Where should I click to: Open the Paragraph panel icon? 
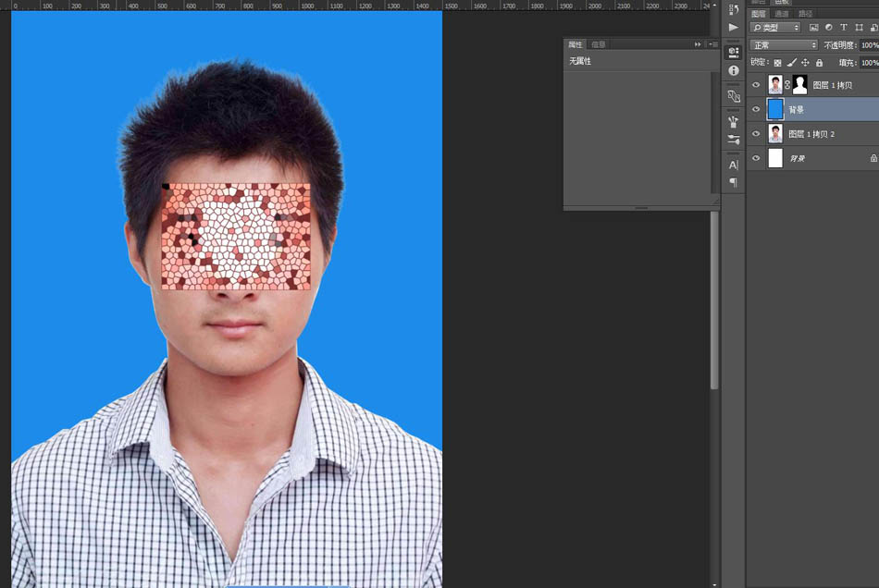point(734,183)
